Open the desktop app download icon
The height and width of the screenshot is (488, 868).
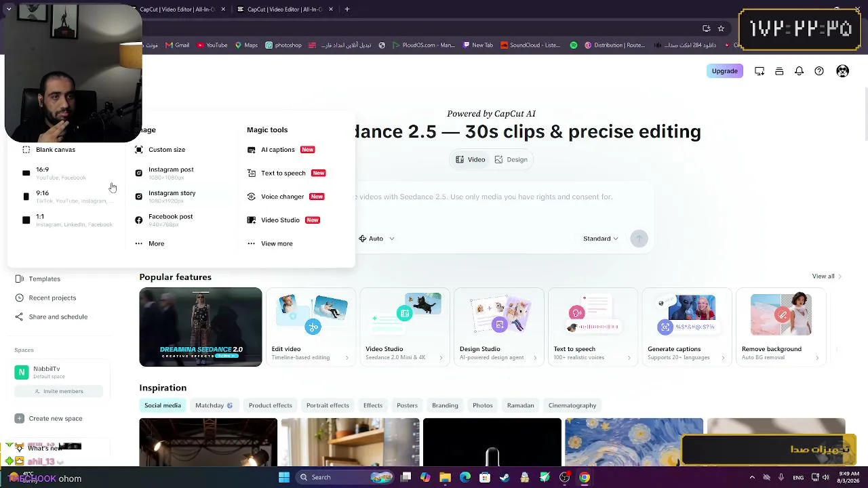coord(759,71)
